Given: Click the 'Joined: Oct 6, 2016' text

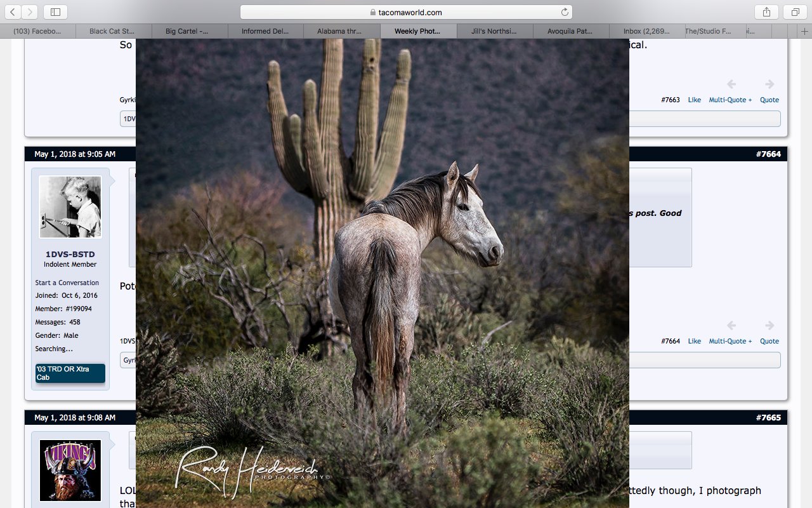Looking at the screenshot, I should click(x=67, y=296).
